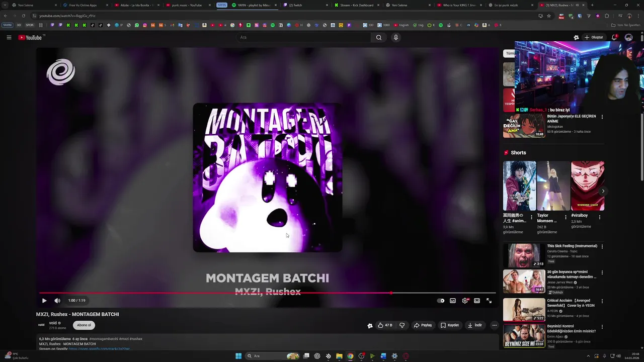Toggle subtitles in the player
This screenshot has height=362, width=644.
453,301
